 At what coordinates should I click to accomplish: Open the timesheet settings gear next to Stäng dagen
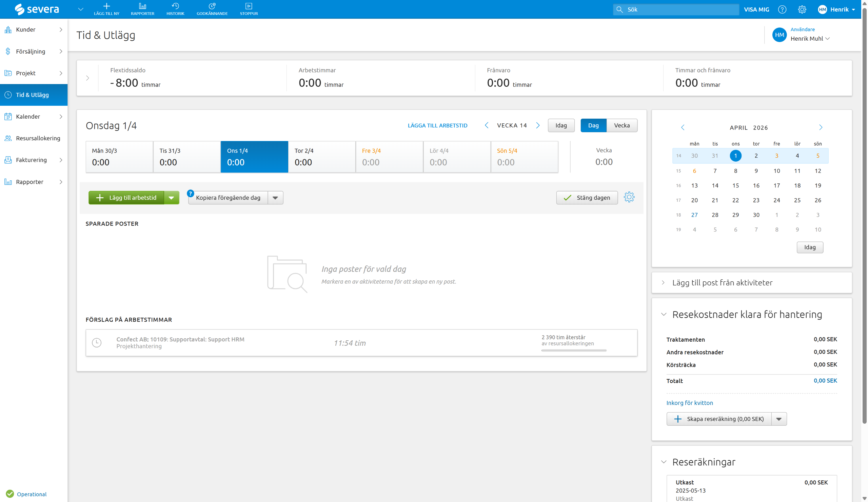pyautogui.click(x=629, y=197)
